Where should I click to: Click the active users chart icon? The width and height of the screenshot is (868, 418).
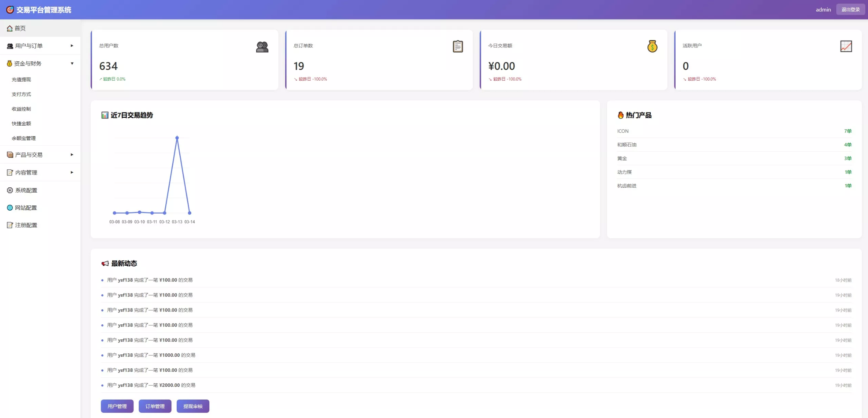tap(846, 46)
